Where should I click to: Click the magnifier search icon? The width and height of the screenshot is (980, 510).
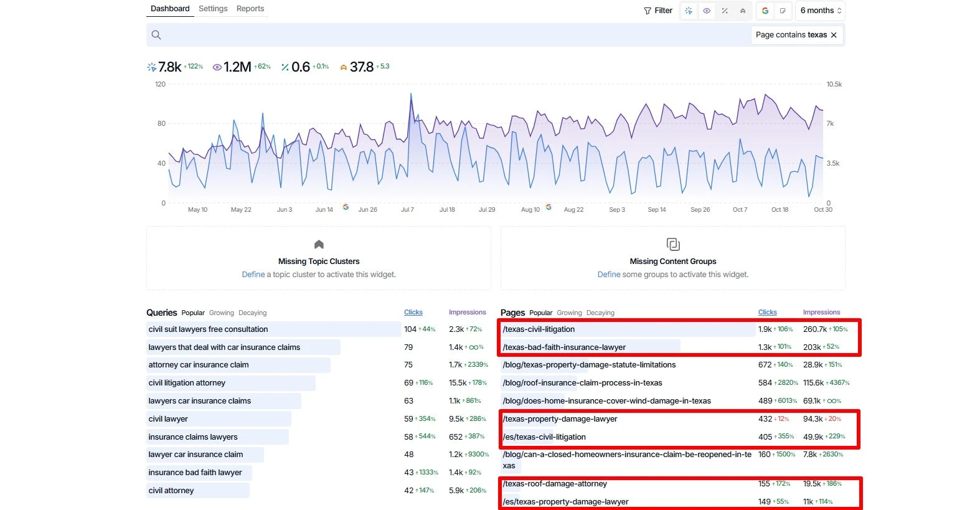pos(156,35)
